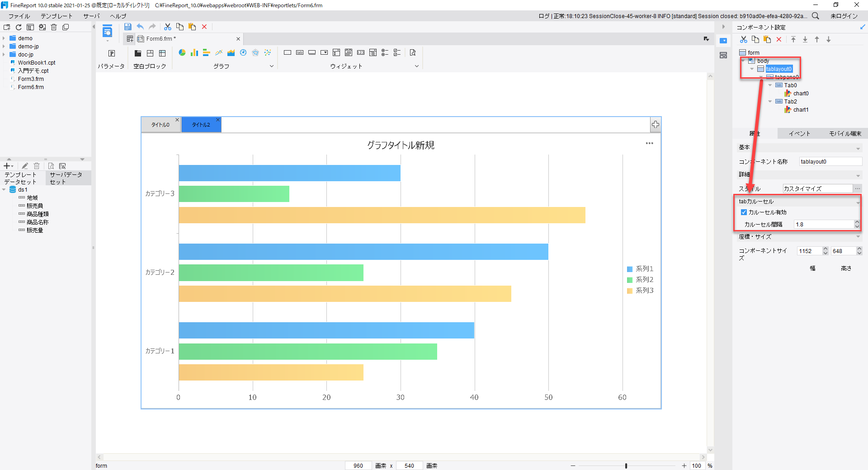Insert a column chart from the graph toolbar

[x=194, y=53]
